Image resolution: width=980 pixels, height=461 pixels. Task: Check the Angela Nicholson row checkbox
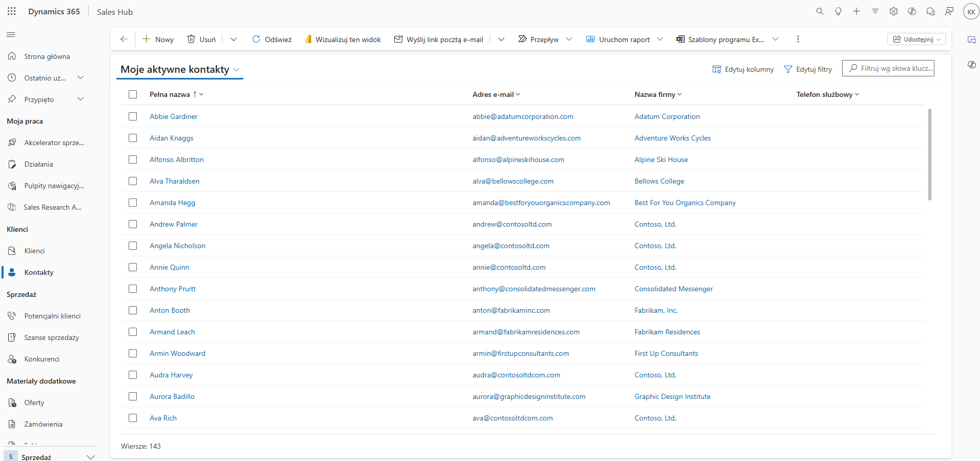(x=133, y=246)
